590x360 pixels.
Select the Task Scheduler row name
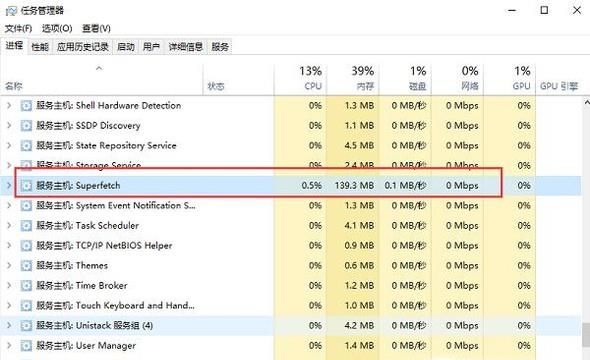(x=88, y=226)
